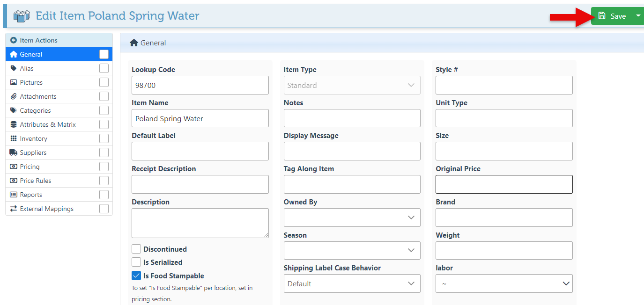This screenshot has width=644, height=305.
Task: Click the Inventory grid icon
Action: pyautogui.click(x=14, y=138)
